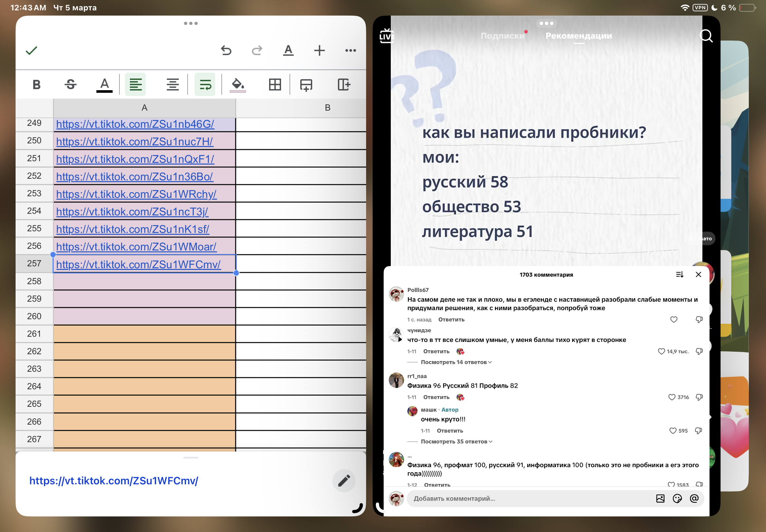The height and width of the screenshot is (532, 766).
Task: Open the Sheets more options menu
Action: click(351, 51)
